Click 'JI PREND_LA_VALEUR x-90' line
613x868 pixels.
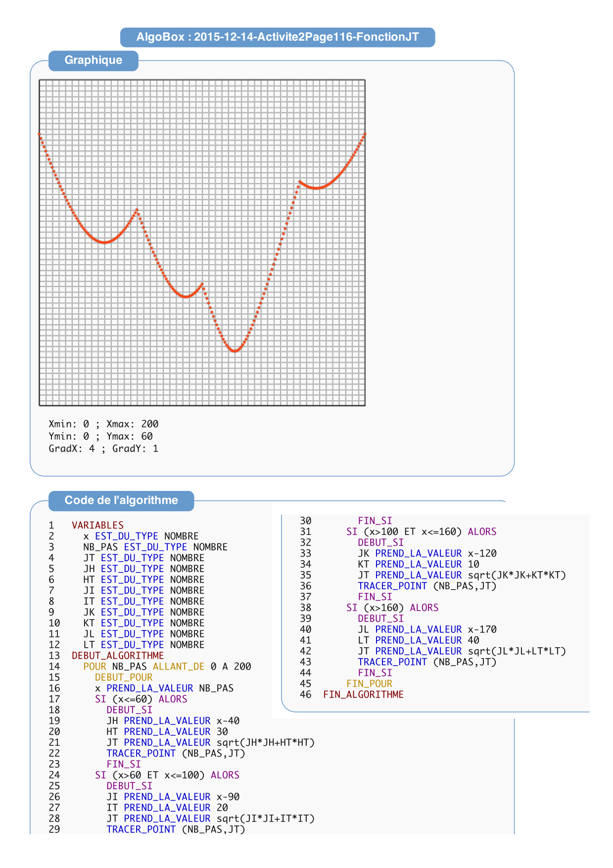pos(173,797)
